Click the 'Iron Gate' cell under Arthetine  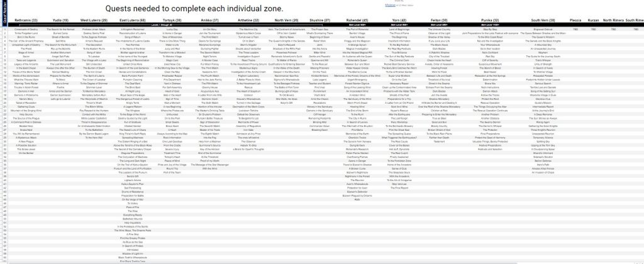[x=248, y=129]
